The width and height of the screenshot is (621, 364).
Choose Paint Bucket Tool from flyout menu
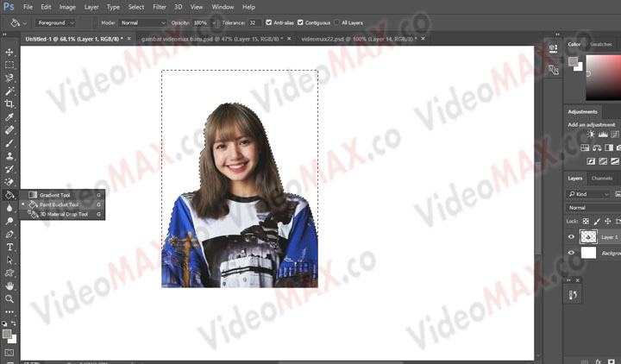click(63, 204)
